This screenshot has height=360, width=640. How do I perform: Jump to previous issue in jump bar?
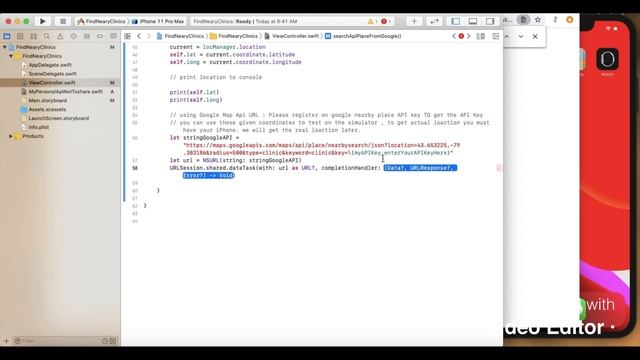pyautogui.click(x=454, y=36)
